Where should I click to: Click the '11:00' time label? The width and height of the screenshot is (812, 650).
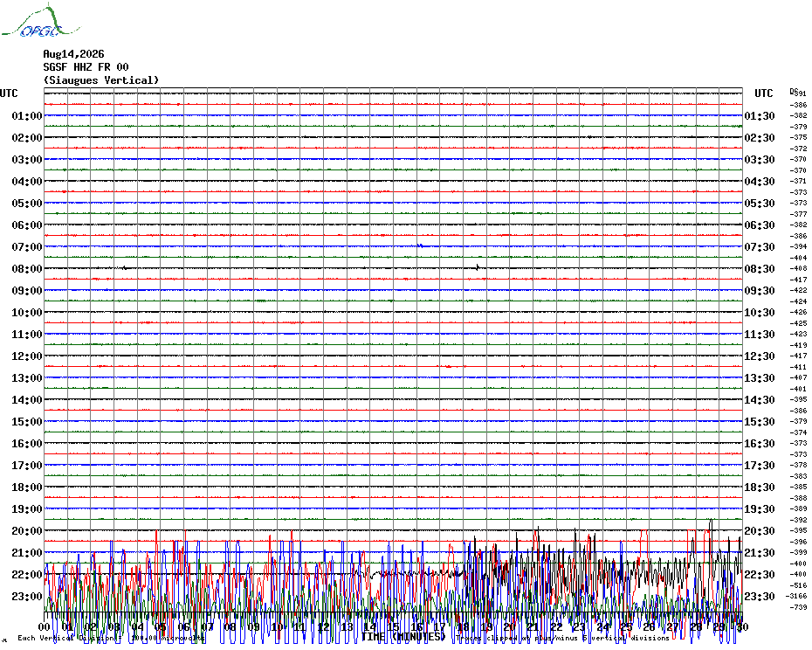click(27, 335)
